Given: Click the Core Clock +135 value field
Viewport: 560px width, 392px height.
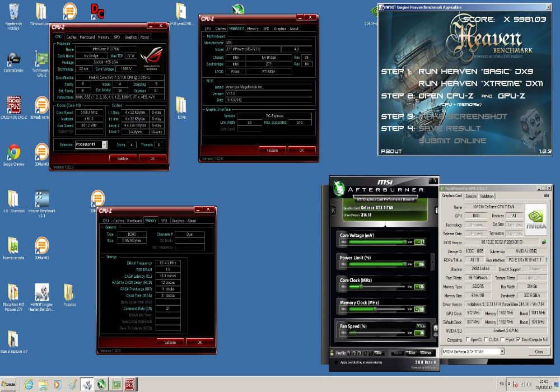Looking at the screenshot, I should [419, 287].
